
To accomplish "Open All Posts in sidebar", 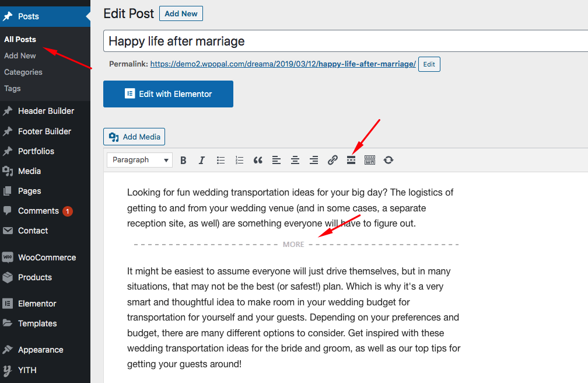I will (20, 39).
